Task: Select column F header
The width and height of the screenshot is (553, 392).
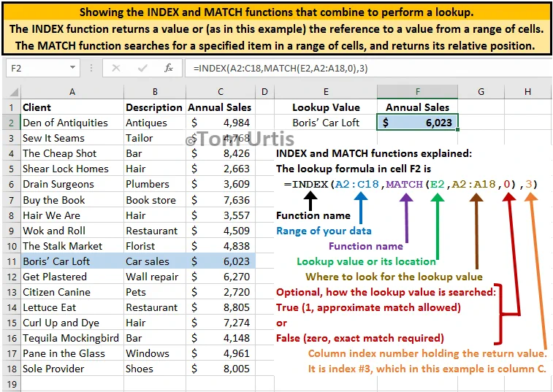Action: (x=418, y=92)
